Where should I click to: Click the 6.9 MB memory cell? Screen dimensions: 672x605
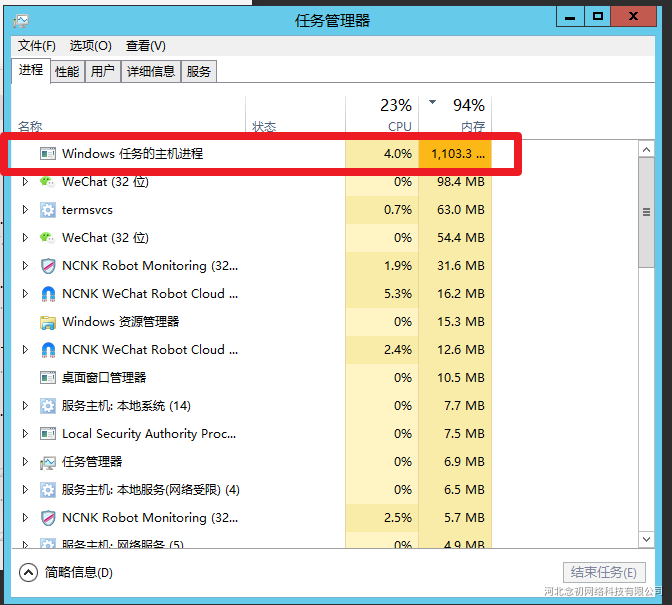click(x=455, y=461)
